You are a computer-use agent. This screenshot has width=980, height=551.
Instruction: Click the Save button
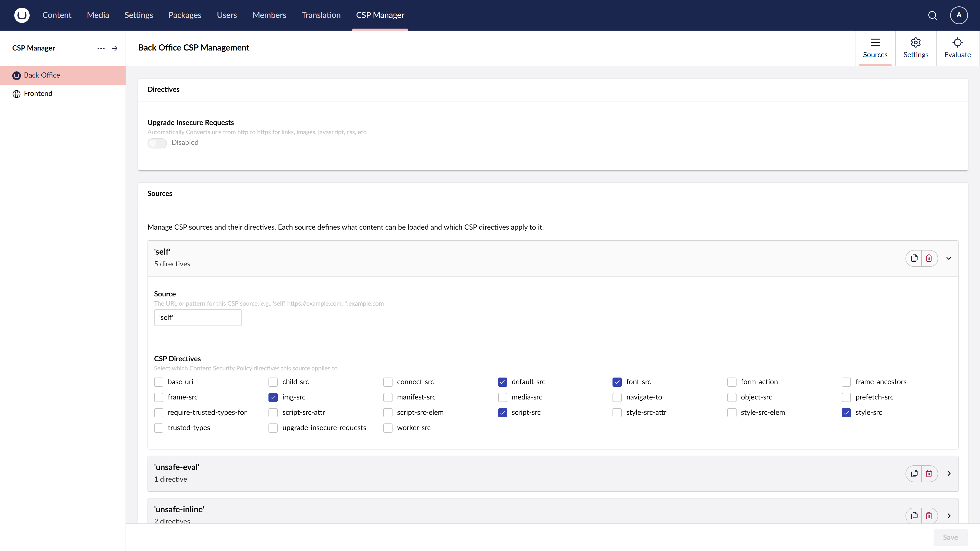[950, 537]
